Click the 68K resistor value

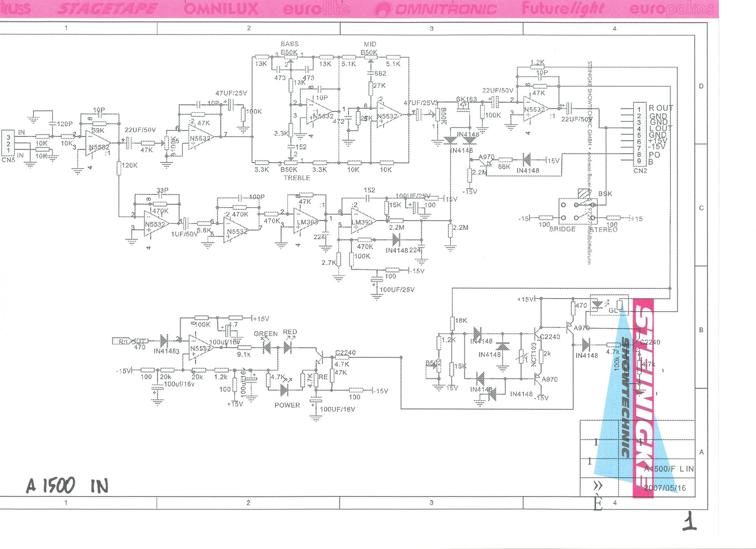504,167
